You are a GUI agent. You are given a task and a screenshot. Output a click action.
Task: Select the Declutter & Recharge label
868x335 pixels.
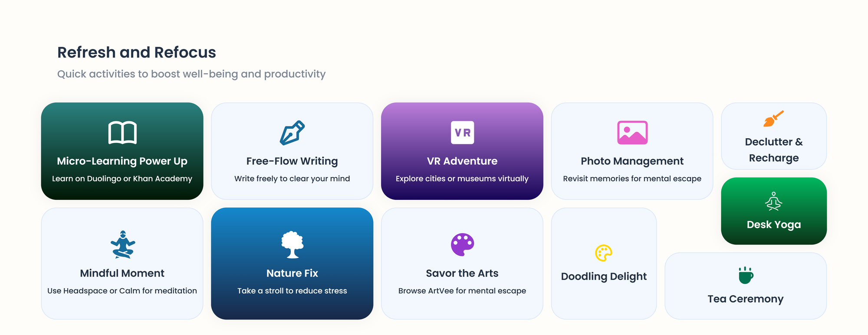[774, 150]
